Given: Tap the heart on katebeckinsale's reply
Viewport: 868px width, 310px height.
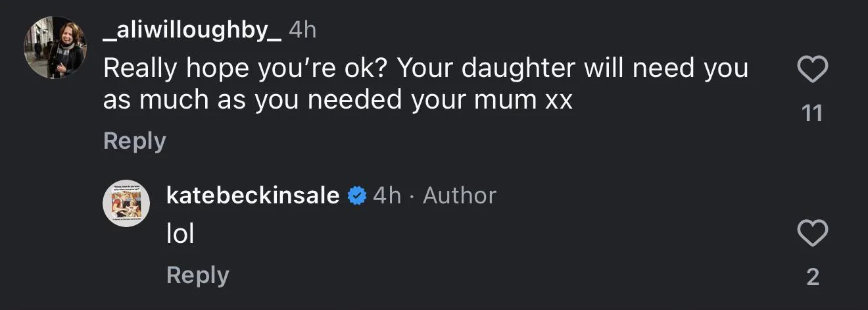Looking at the screenshot, I should point(812,233).
